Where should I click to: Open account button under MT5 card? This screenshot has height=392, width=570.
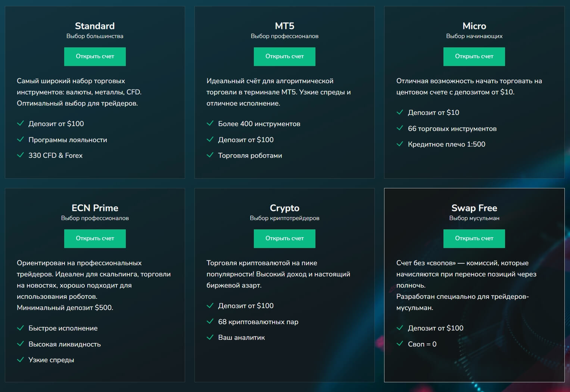[x=284, y=57]
